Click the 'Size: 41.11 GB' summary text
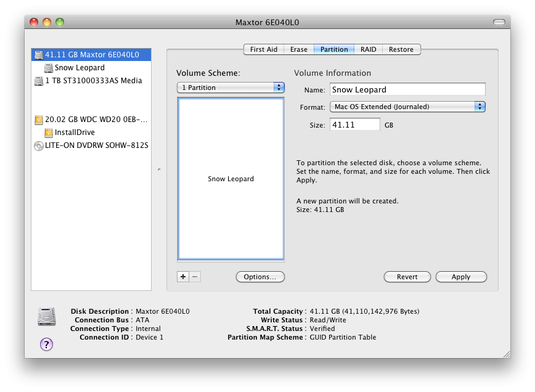 pos(320,210)
